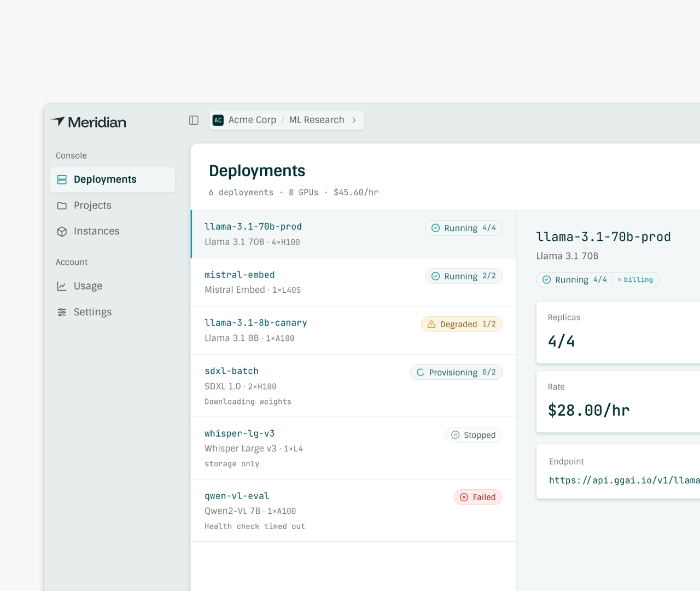Click the Deployments page heading

[x=257, y=171]
